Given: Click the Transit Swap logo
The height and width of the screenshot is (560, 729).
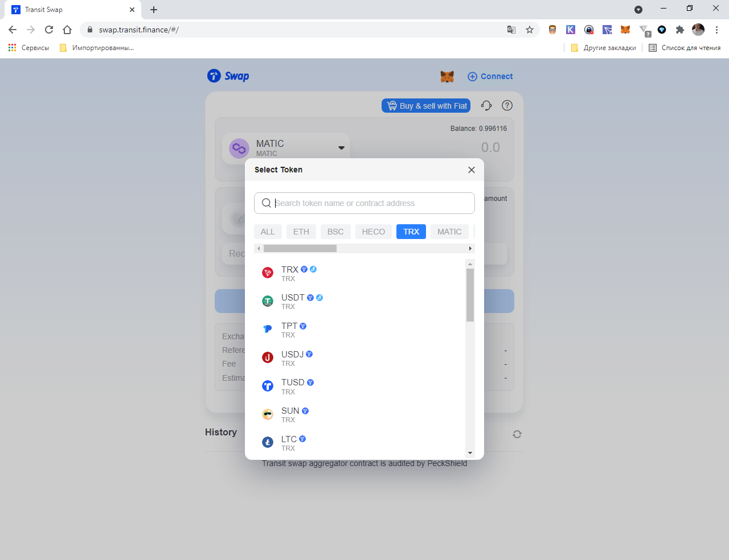Looking at the screenshot, I should click(x=228, y=76).
